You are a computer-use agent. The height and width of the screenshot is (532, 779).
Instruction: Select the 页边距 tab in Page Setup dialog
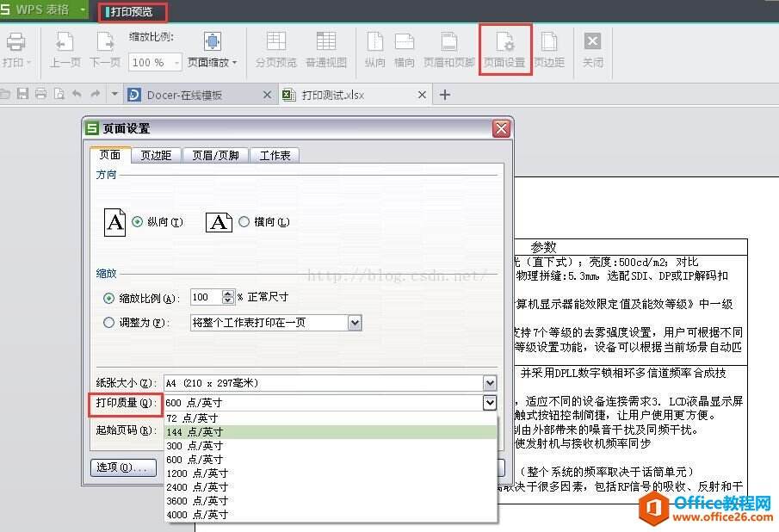point(156,156)
